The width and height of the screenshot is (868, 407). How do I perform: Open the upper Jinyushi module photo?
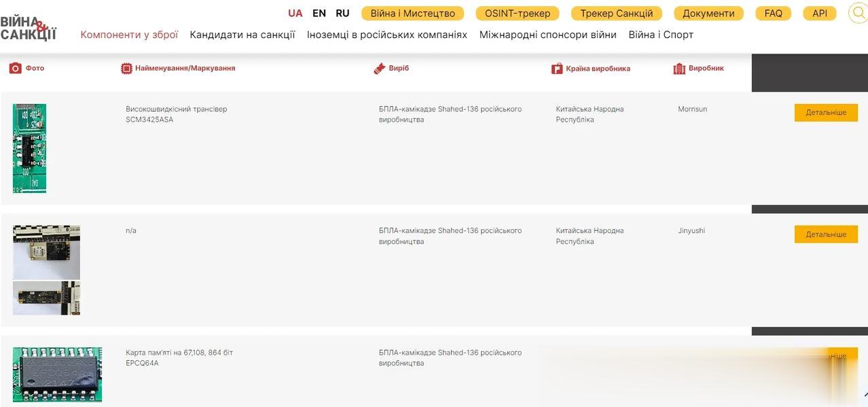click(x=46, y=252)
